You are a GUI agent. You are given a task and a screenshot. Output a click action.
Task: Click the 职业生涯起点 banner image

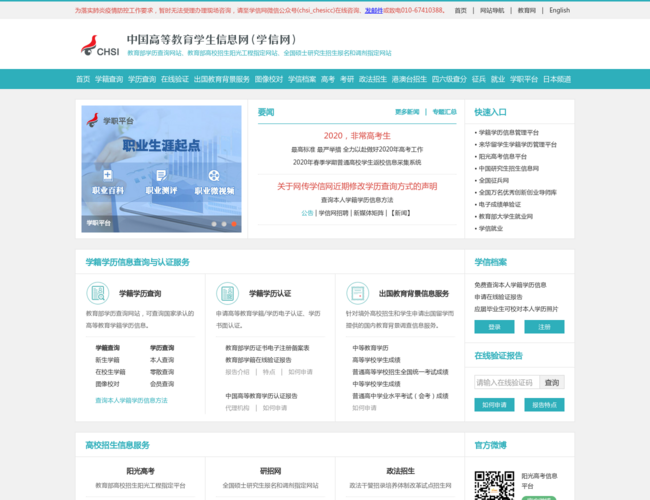[161, 169]
